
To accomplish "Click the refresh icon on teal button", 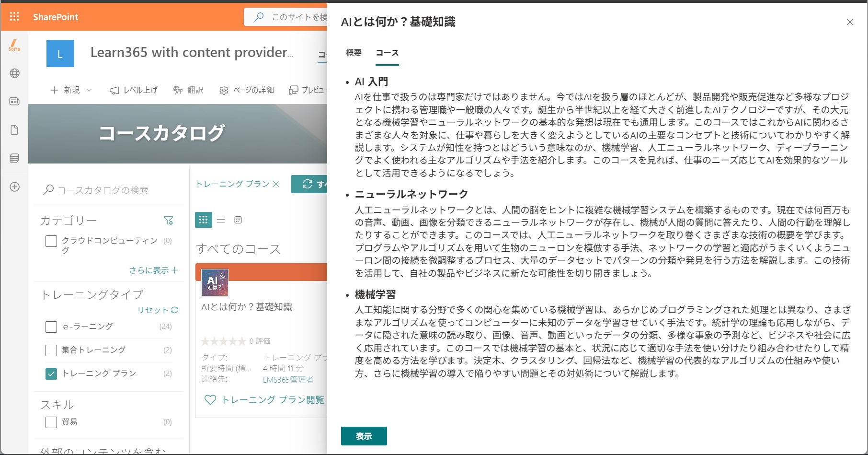I will point(308,184).
